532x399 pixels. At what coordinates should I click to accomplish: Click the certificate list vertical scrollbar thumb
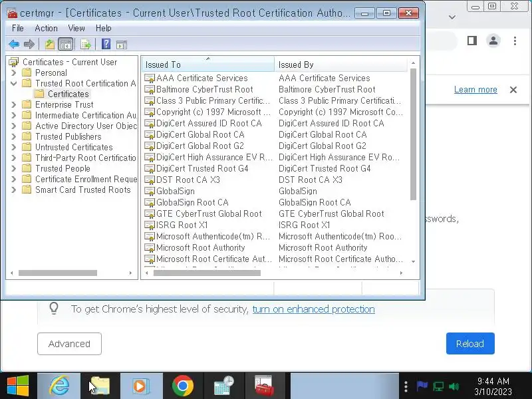point(413,134)
